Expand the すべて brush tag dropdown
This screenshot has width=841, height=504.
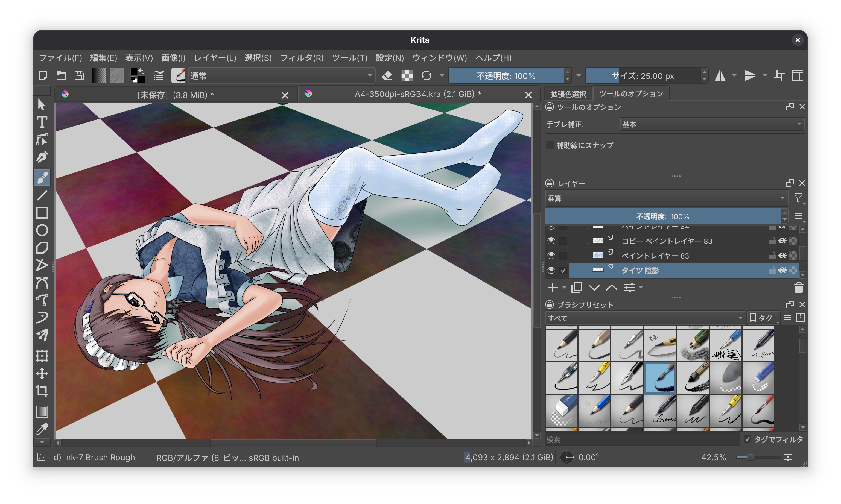[x=645, y=318]
